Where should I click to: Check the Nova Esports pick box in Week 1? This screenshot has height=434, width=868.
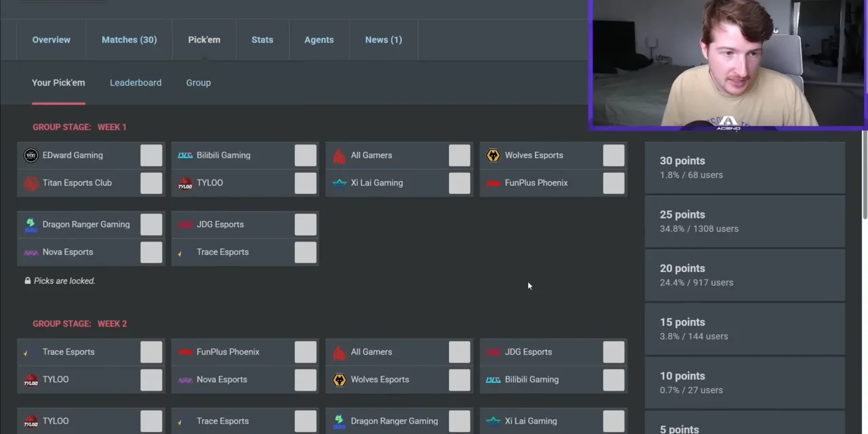click(x=151, y=252)
